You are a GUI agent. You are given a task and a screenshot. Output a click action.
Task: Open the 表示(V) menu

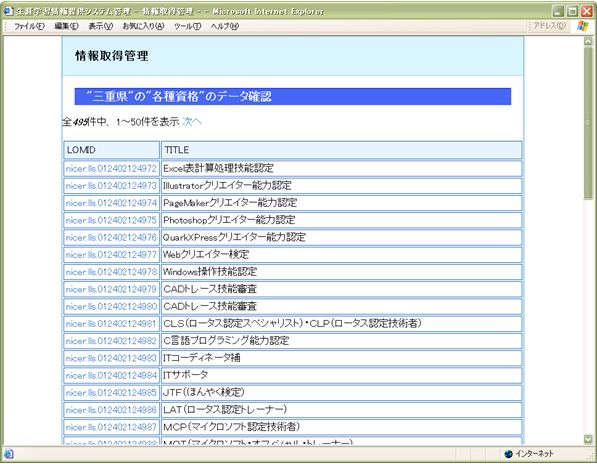pos(101,26)
